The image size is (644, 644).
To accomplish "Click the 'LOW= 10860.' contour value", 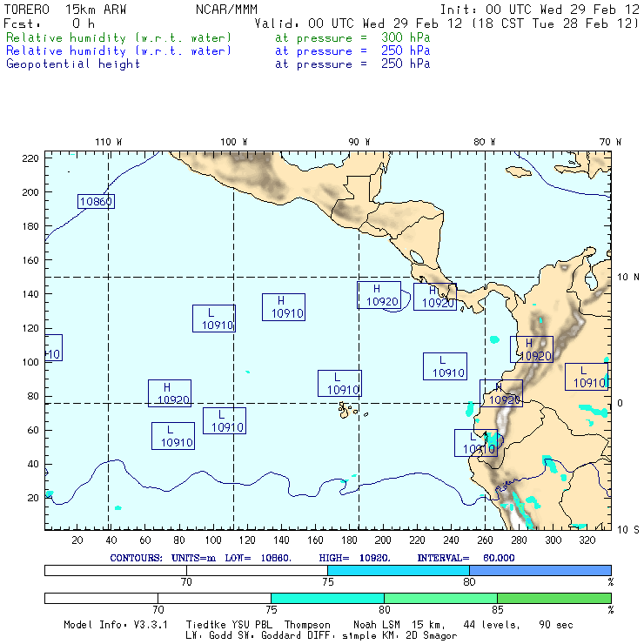I will pyautogui.click(x=258, y=558).
